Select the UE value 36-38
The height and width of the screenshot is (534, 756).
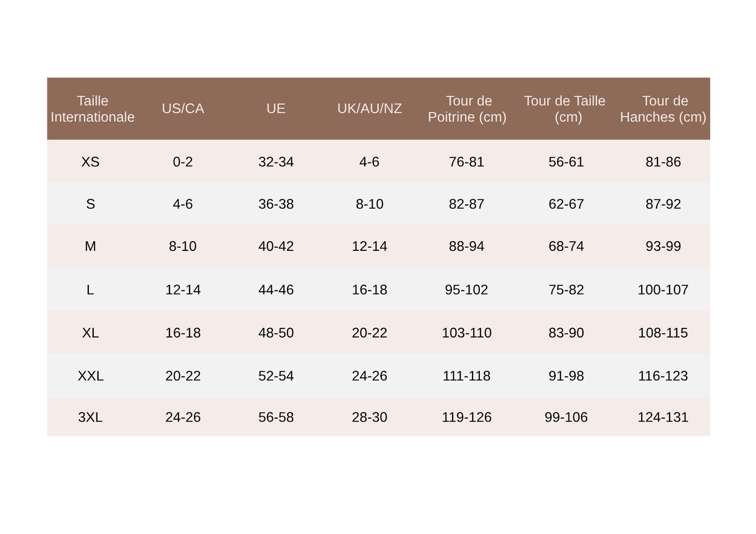coord(276,204)
